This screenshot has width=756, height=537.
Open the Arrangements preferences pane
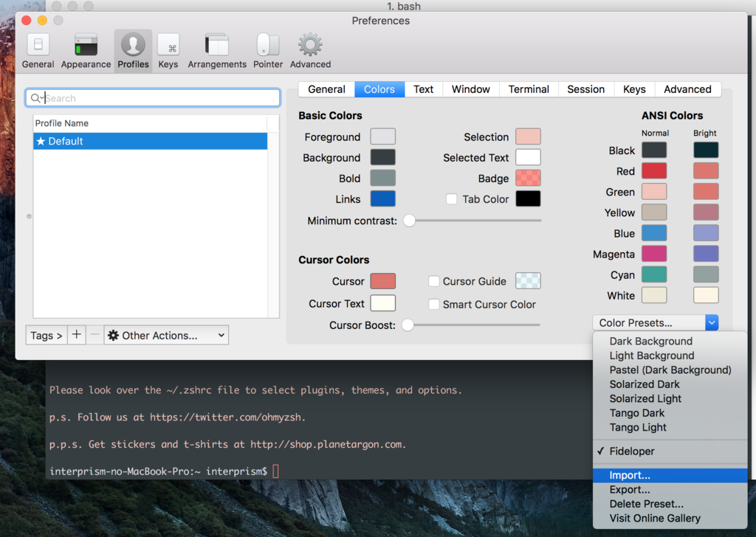click(x=217, y=51)
